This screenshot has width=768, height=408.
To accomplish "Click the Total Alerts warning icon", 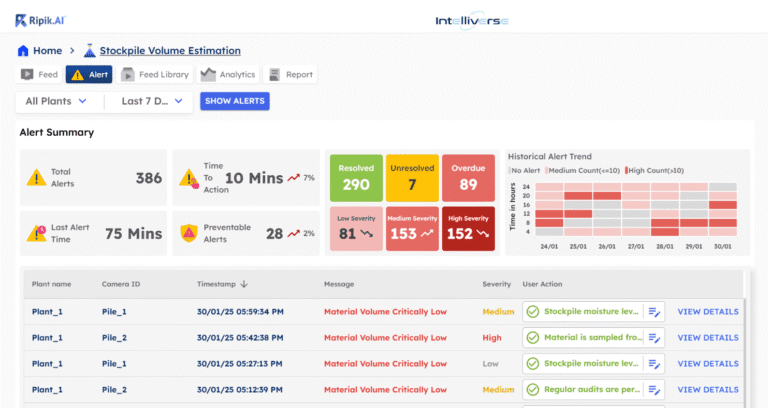I will [37, 178].
